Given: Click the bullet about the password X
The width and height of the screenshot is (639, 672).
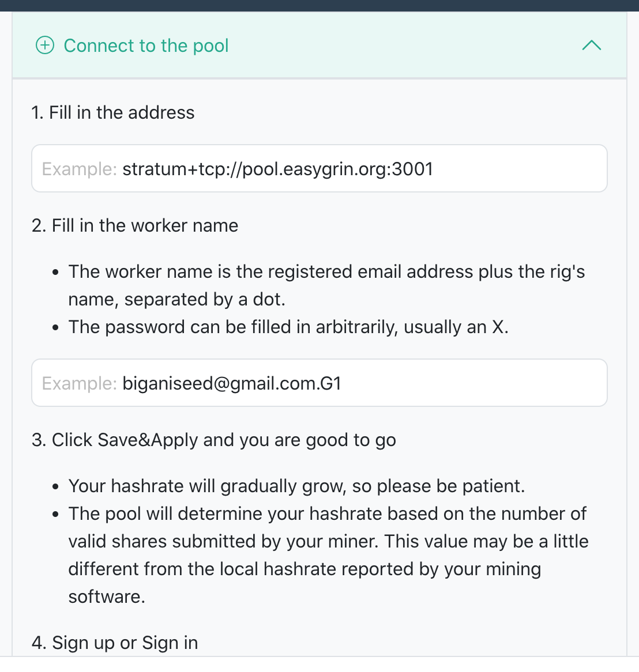Looking at the screenshot, I should pos(288,327).
